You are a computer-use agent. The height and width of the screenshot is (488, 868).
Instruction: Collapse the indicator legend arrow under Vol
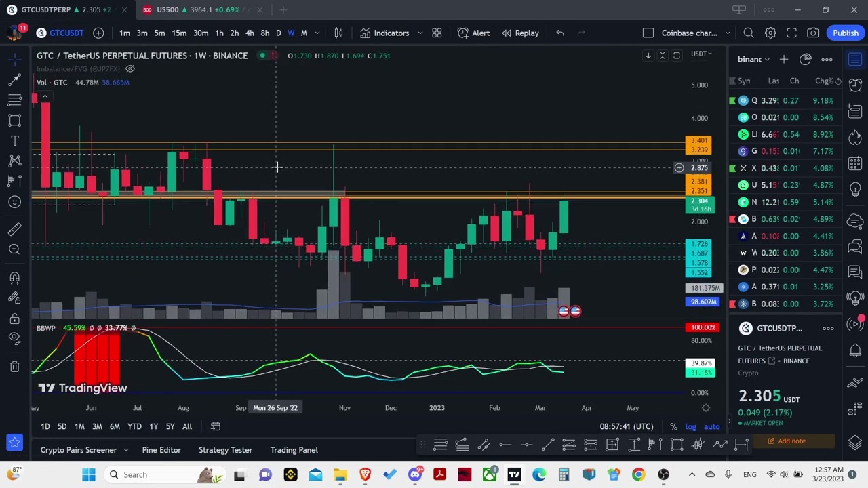pos(45,96)
